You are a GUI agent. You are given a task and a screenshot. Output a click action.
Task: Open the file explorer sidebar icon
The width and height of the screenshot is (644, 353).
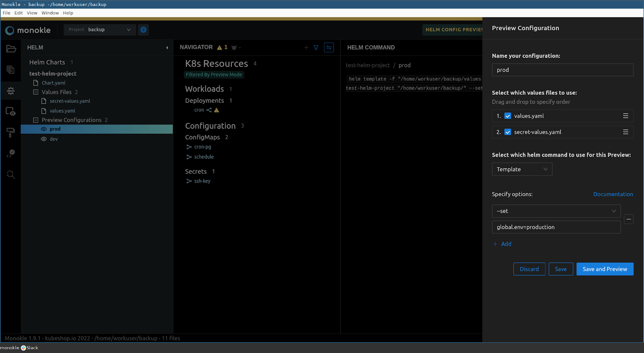click(x=11, y=49)
